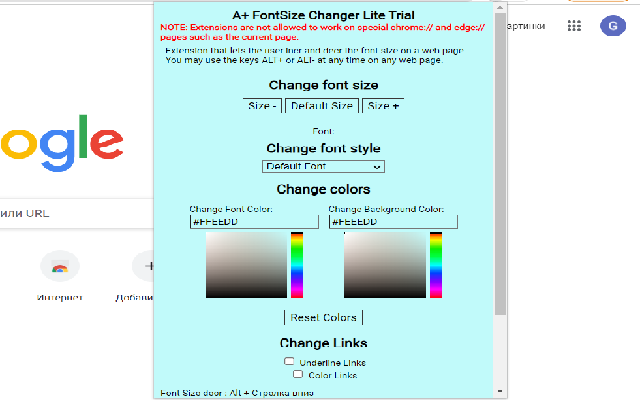
Task: Open the Default Font dropdown
Action: pos(323,167)
